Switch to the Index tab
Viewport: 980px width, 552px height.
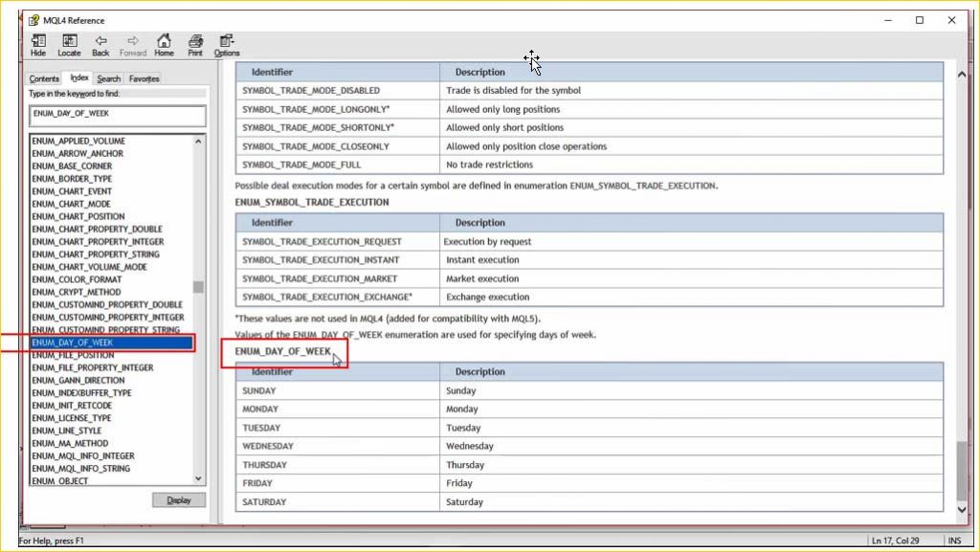pos(79,77)
